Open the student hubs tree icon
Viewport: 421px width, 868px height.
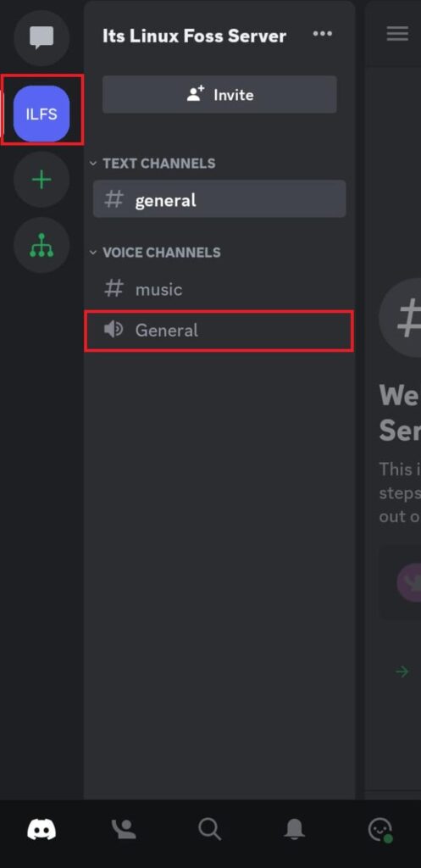tap(42, 245)
